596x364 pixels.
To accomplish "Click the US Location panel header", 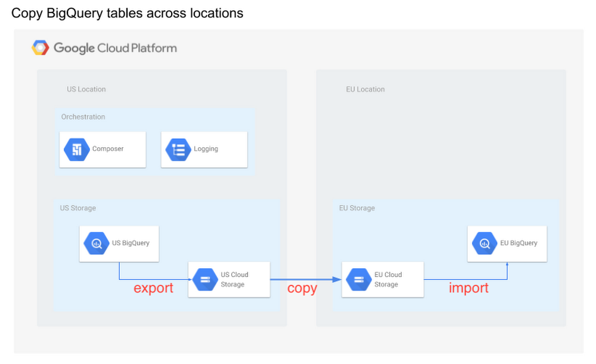I will 86,89.
